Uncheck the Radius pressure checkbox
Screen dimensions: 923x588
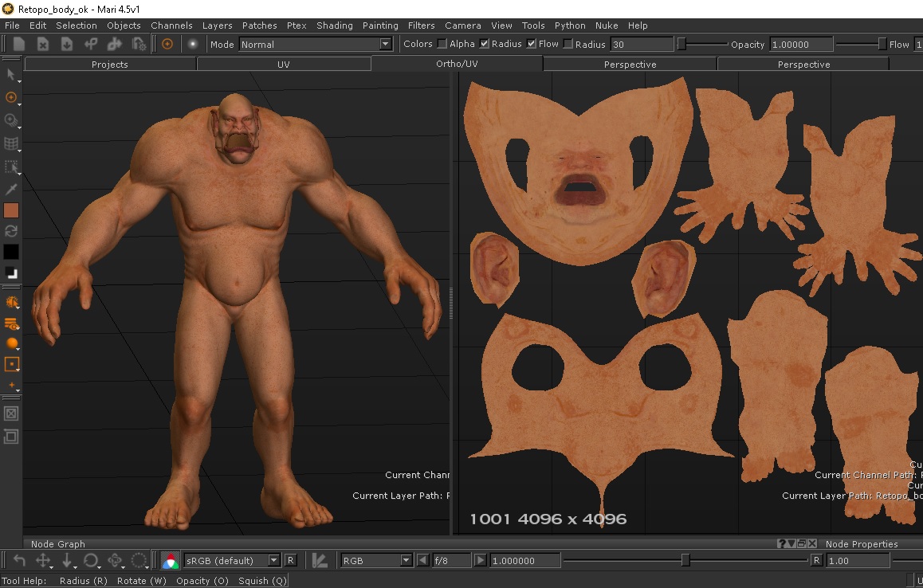[531, 44]
